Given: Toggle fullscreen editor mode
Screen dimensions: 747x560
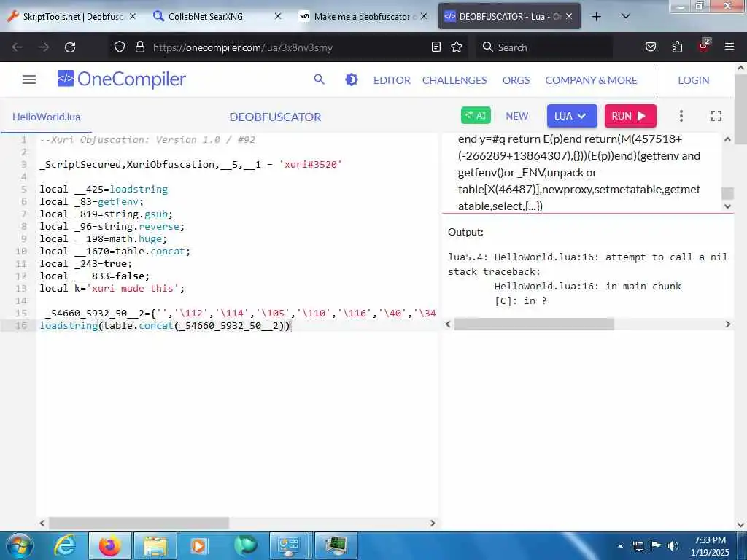Looking at the screenshot, I should (716, 116).
